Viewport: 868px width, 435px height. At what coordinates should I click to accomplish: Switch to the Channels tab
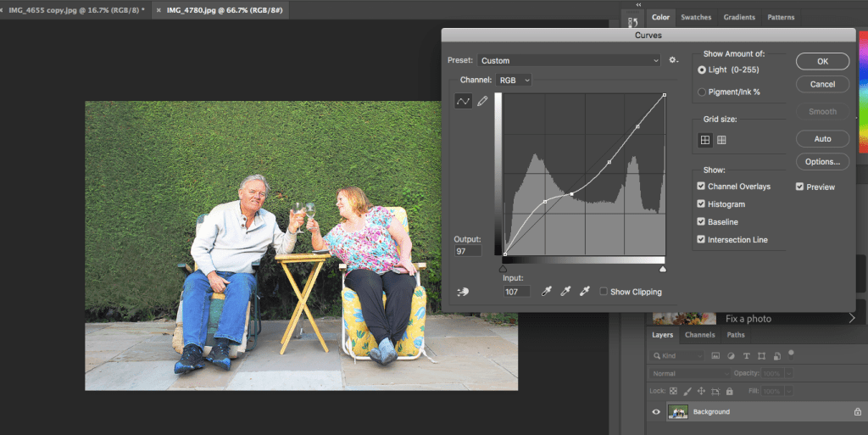click(x=699, y=335)
